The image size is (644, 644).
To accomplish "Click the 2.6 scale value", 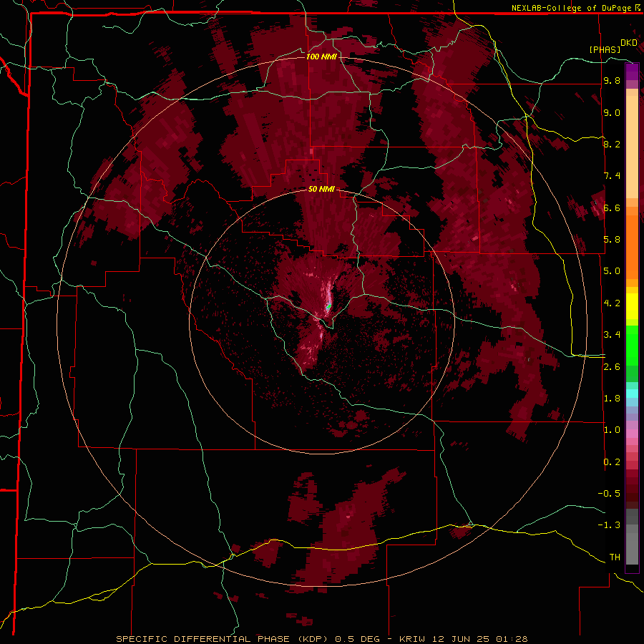I will pyautogui.click(x=612, y=366).
